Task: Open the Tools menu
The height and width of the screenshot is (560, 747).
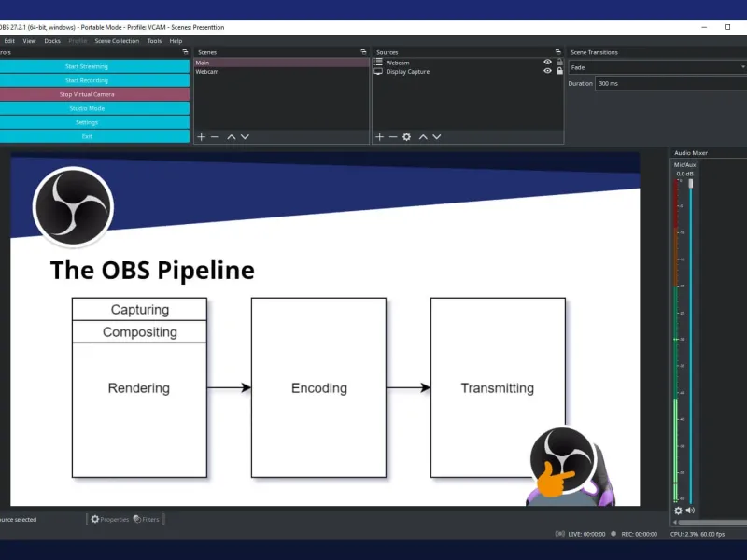Action: click(x=154, y=41)
